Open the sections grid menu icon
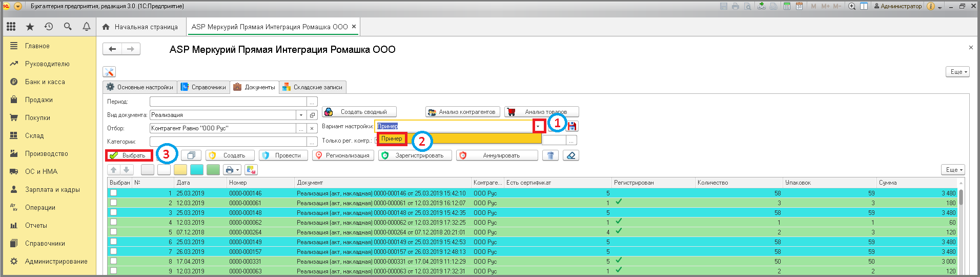 tap(11, 26)
